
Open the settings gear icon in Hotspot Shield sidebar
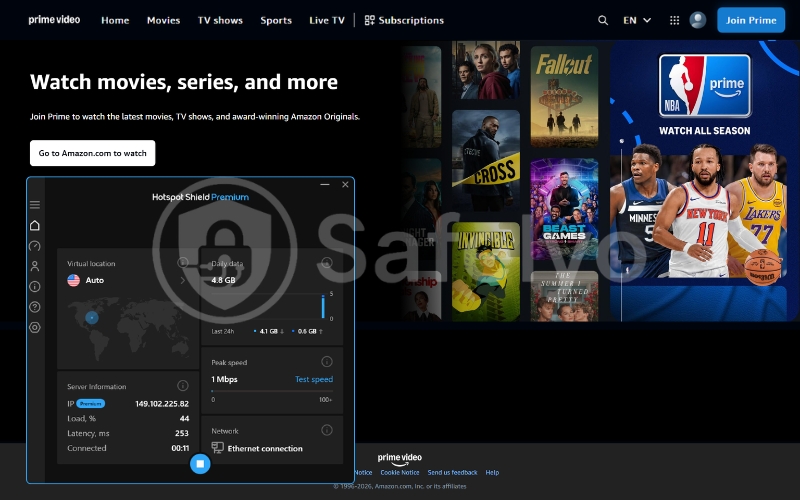pyautogui.click(x=35, y=328)
